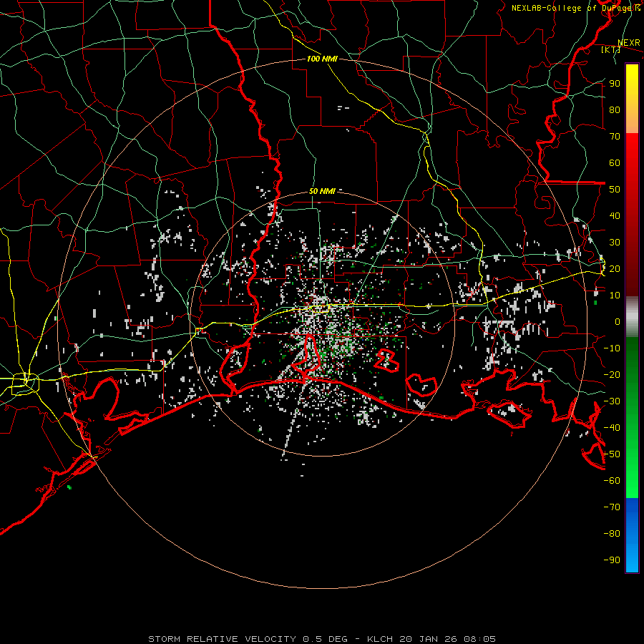The width and height of the screenshot is (644, 644).
Task: Select the 50 value on the velocity scale
Action: (615, 190)
